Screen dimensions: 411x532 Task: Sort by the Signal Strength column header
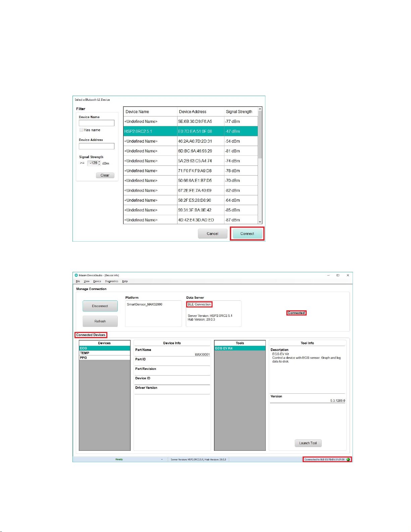pos(241,112)
